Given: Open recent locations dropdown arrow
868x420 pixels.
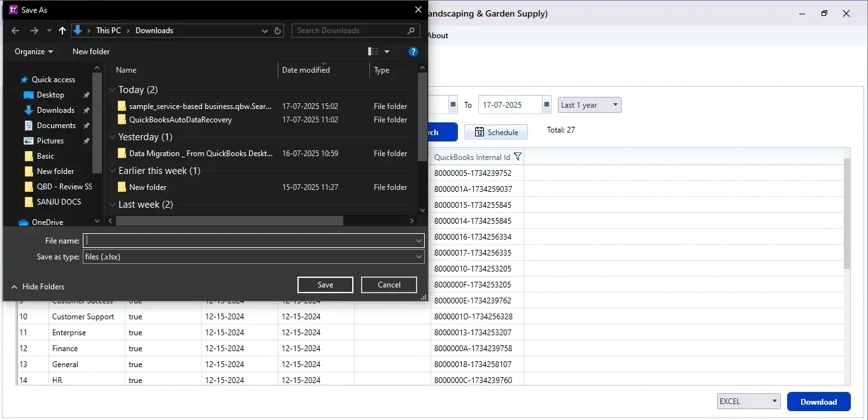Looking at the screenshot, I should point(49,31).
